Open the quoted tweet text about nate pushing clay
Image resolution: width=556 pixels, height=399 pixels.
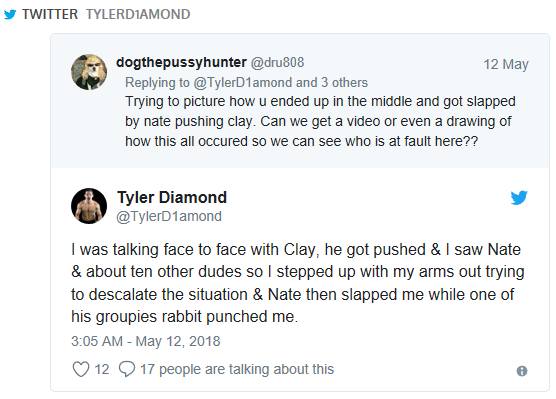[320, 121]
